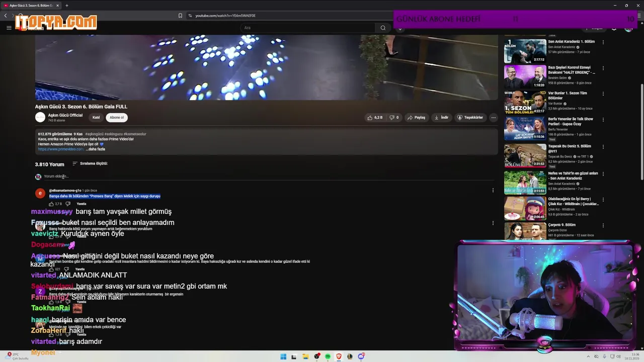Open the Aşkın Gücü Official channel name

pos(65,115)
